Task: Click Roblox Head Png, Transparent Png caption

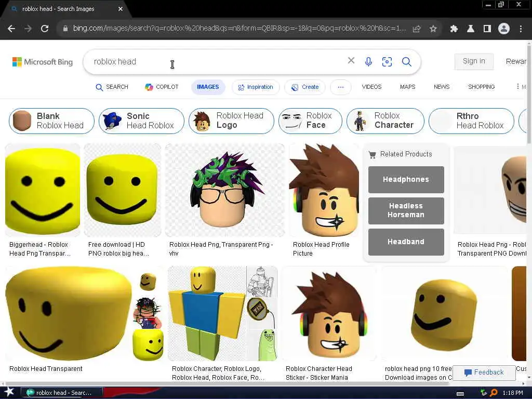Action: click(221, 249)
